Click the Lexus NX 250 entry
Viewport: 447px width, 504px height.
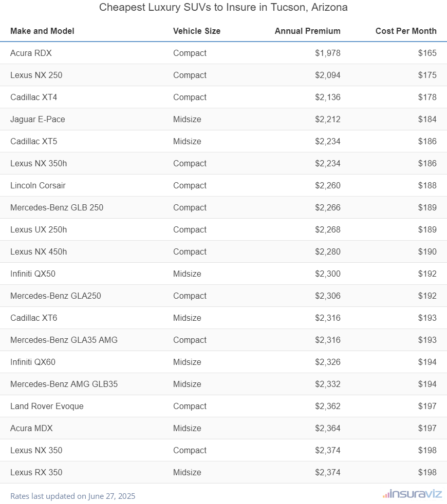36,75
